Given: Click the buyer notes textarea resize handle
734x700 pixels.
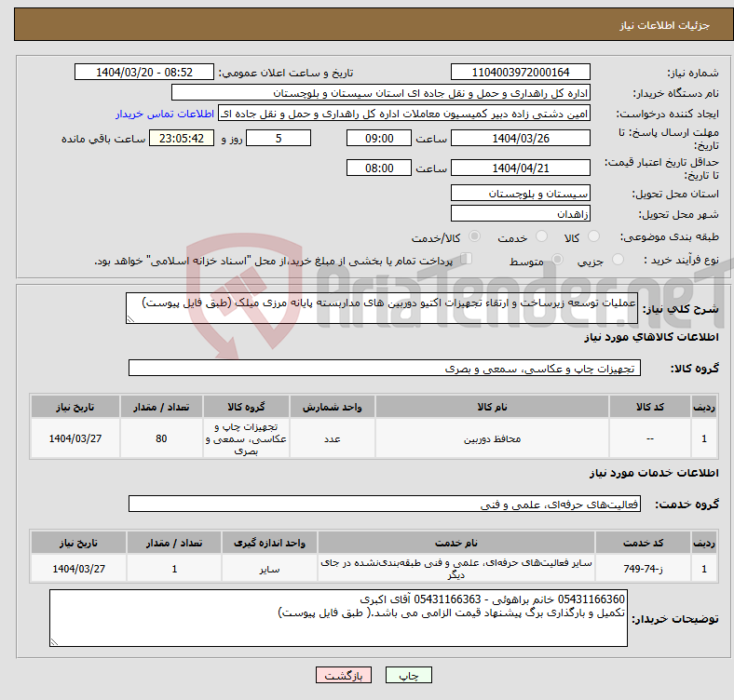Looking at the screenshot, I should click(54, 642).
